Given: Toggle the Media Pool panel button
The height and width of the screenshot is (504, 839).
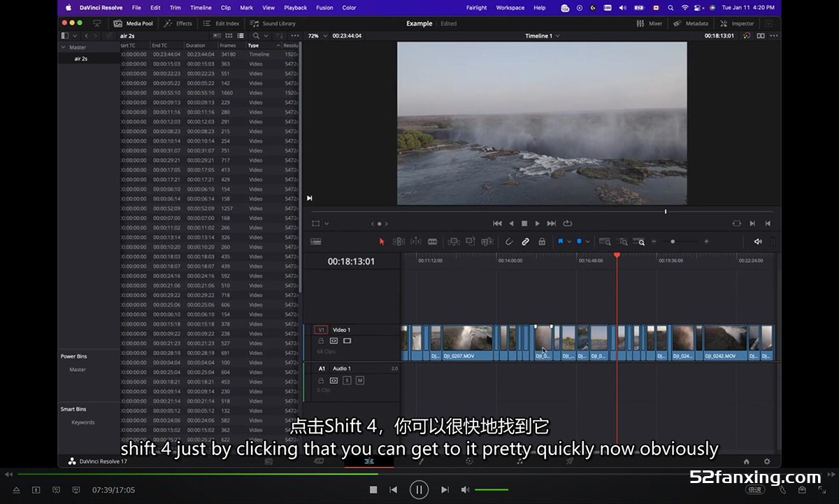Looking at the screenshot, I should pyautogui.click(x=134, y=24).
